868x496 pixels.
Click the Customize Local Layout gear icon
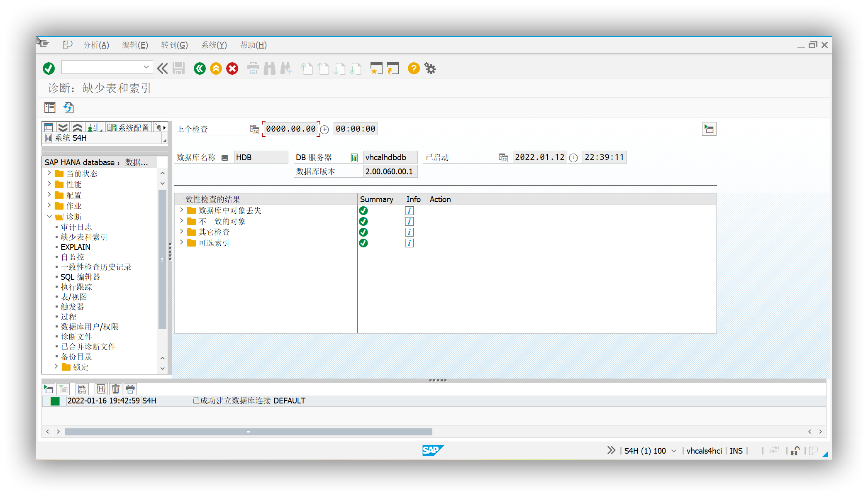tap(430, 68)
